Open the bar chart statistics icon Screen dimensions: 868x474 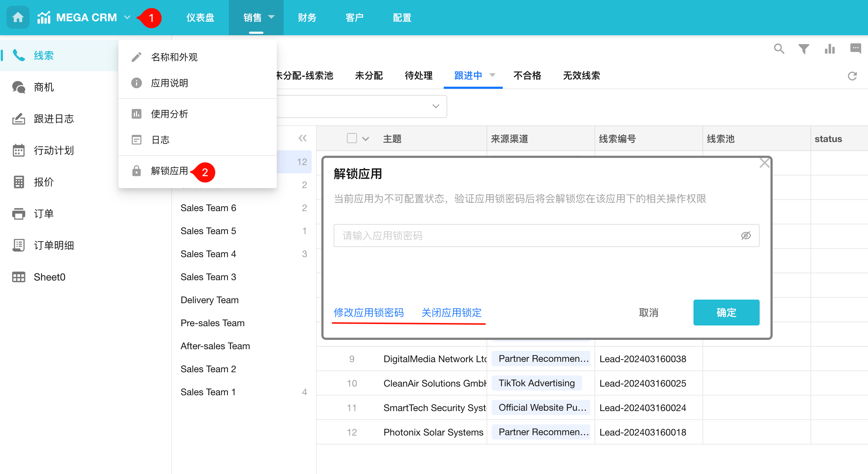(x=829, y=49)
